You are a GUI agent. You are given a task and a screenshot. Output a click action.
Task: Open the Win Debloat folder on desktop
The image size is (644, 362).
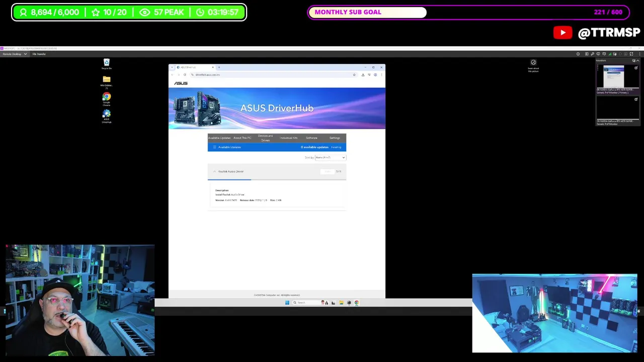(x=106, y=82)
